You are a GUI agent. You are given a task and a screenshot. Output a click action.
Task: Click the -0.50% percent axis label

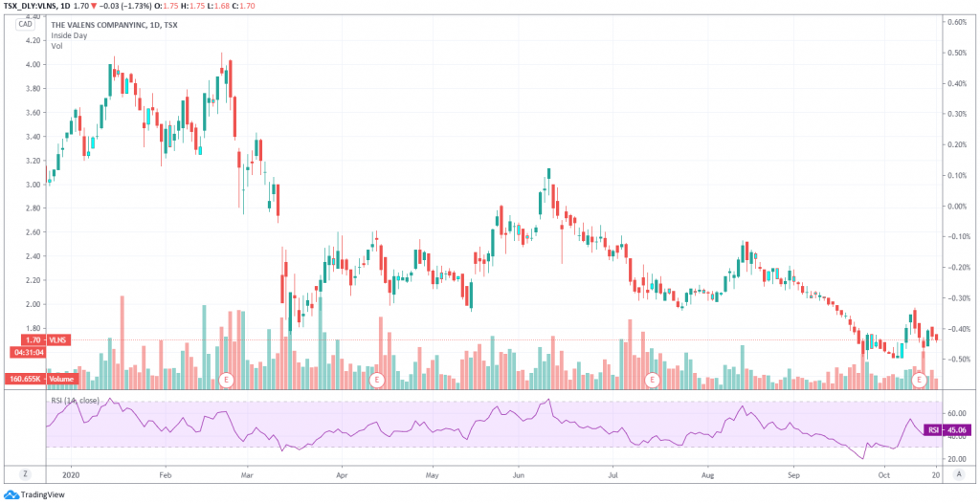point(957,360)
